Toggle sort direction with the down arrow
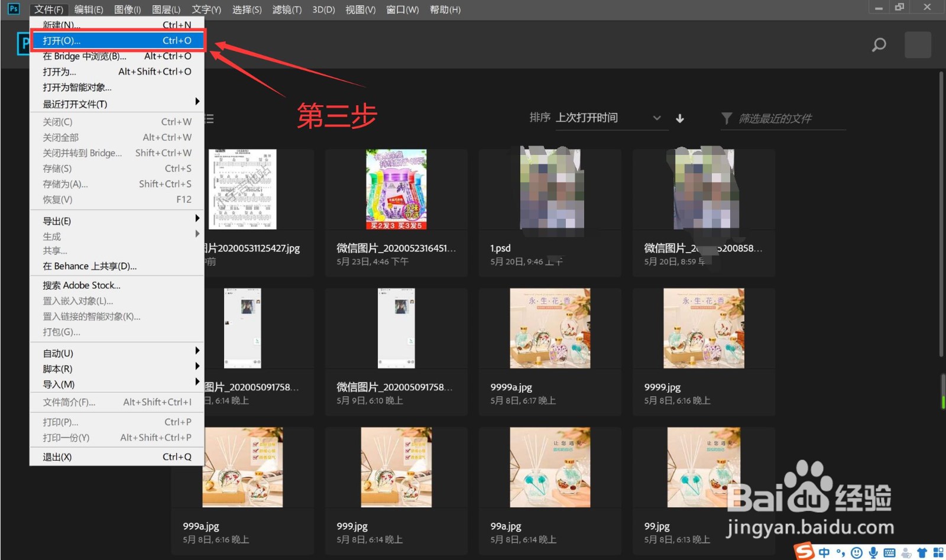 click(x=681, y=118)
